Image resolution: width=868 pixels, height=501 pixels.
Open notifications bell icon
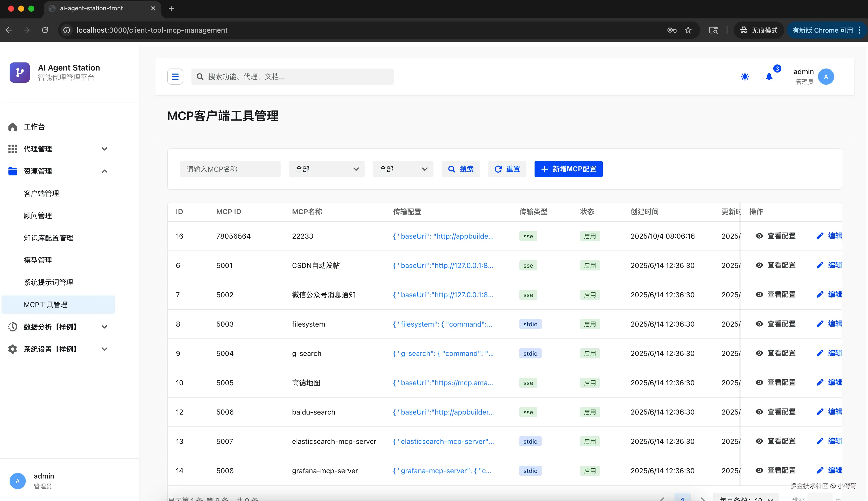(x=769, y=76)
